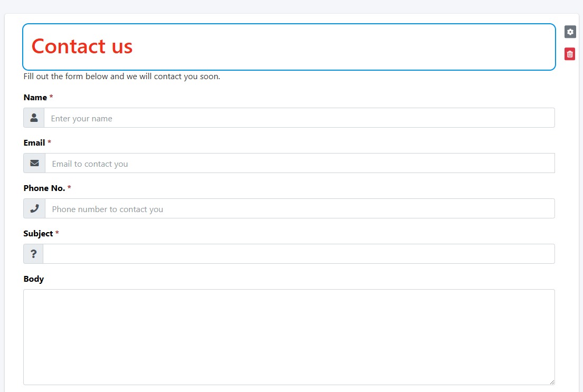Image resolution: width=583 pixels, height=392 pixels.
Task: Open settings with the gear icon
Action: coord(570,32)
